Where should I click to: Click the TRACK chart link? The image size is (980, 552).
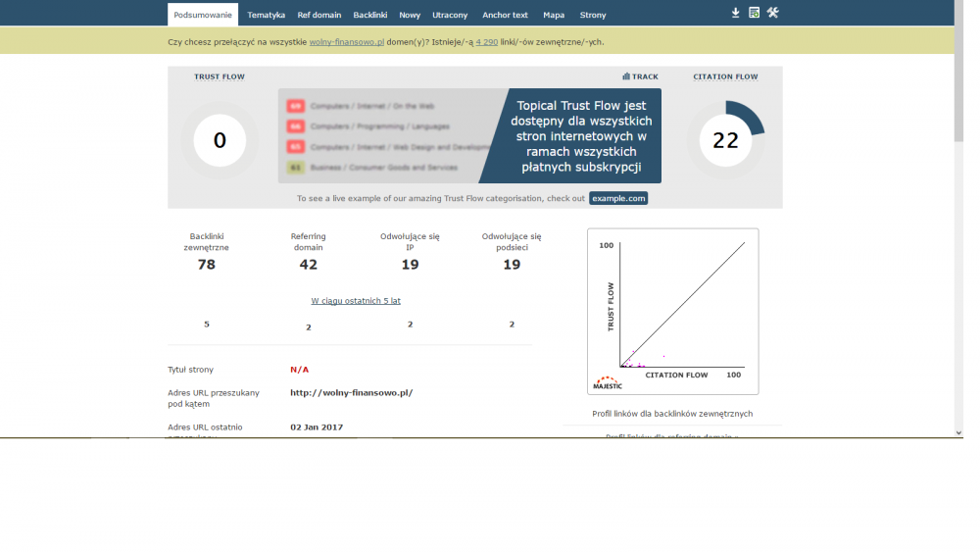640,76
